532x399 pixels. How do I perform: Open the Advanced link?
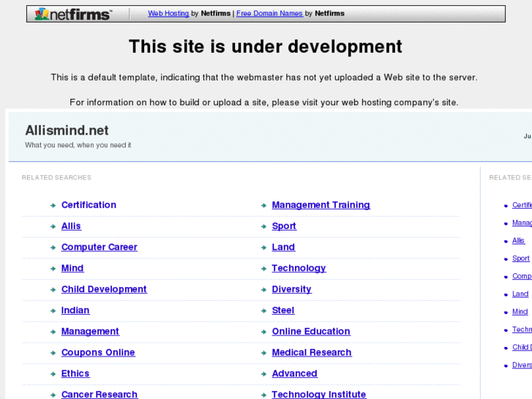tap(294, 373)
